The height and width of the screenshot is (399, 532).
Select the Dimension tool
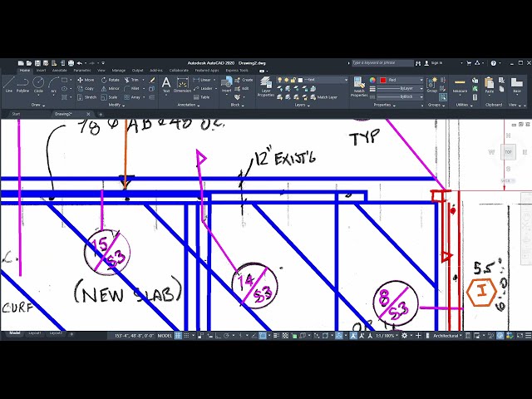click(x=182, y=85)
